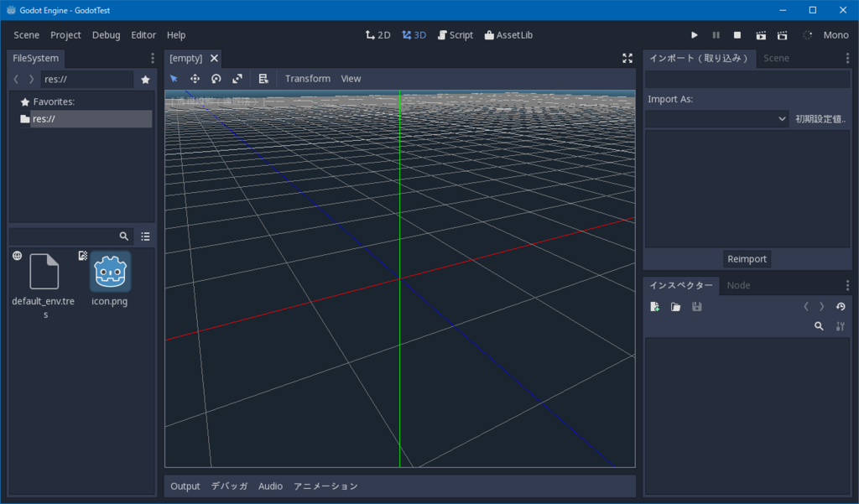Screen dimensions: 859x504
Task: Open the Scene menu
Action: 26,35
